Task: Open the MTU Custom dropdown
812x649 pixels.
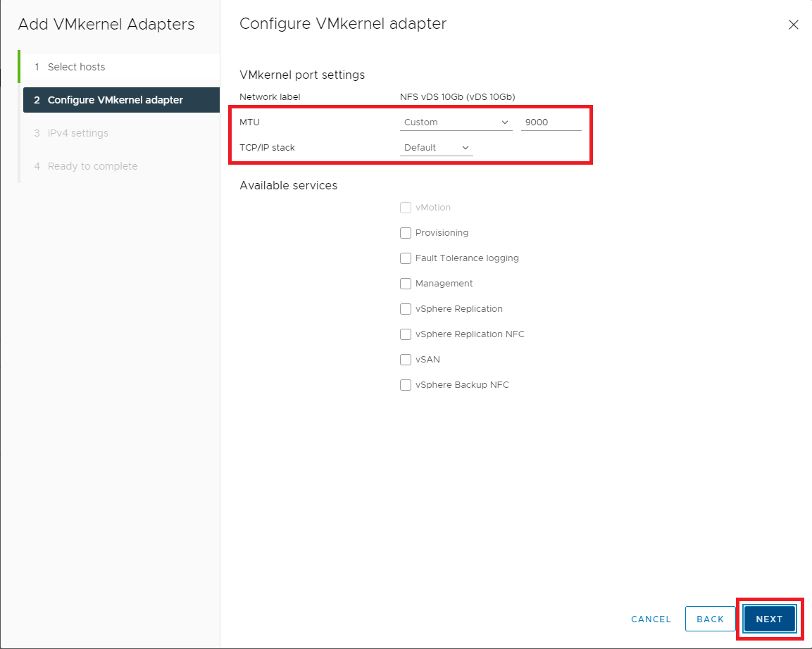Action: [x=455, y=122]
